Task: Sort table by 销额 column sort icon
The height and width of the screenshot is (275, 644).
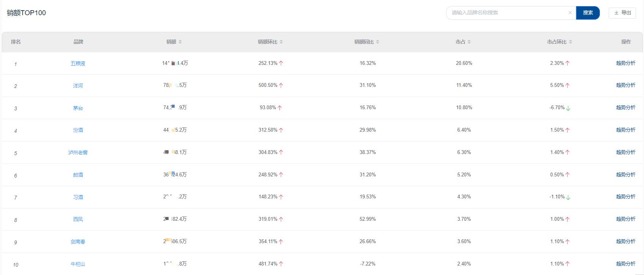Action: [x=180, y=42]
